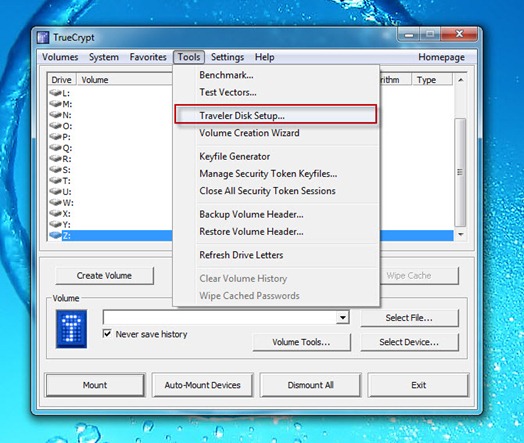
Task: Click the Select Device... button
Action: [x=409, y=342]
